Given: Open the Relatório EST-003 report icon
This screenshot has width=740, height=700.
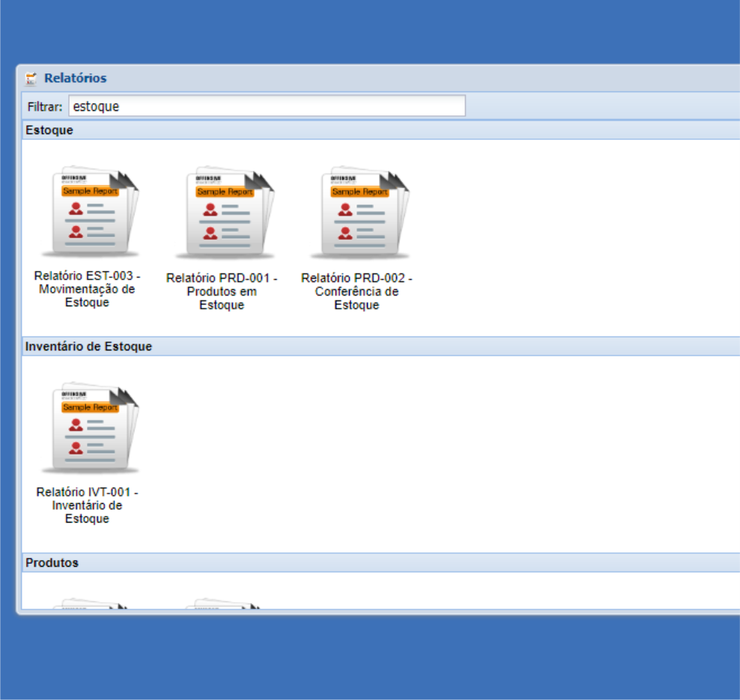Looking at the screenshot, I should pos(90,213).
